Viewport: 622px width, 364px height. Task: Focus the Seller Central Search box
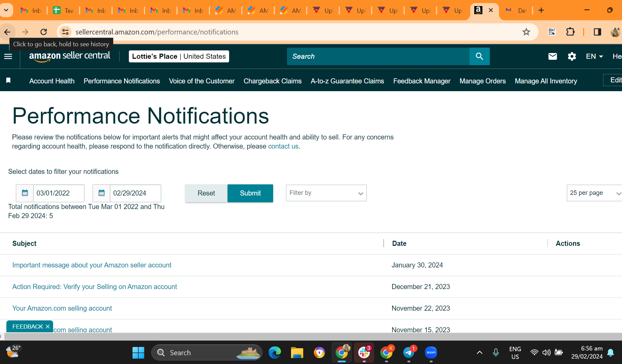click(378, 56)
